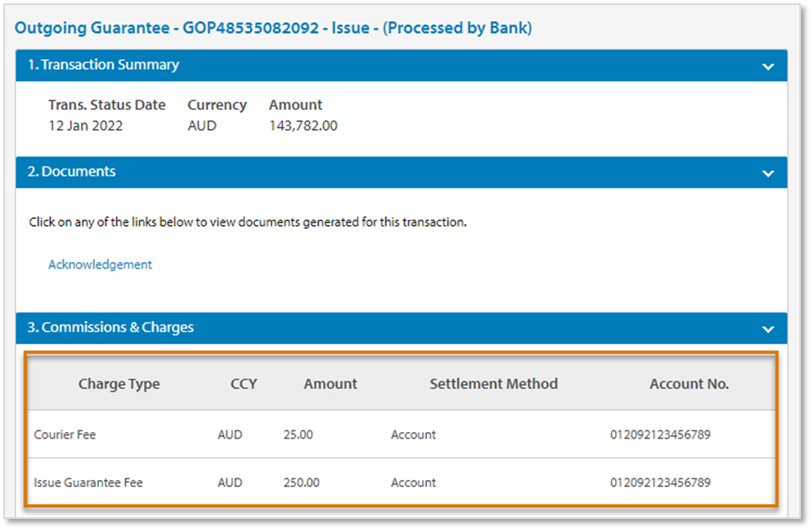Click the 143,782.00 transaction amount value
The image size is (812, 530).
click(x=303, y=126)
